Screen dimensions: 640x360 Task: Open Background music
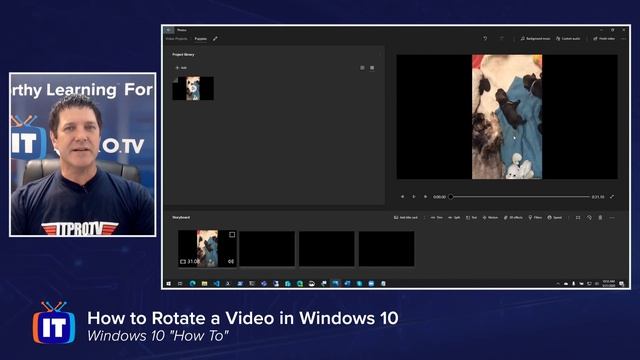click(x=535, y=38)
